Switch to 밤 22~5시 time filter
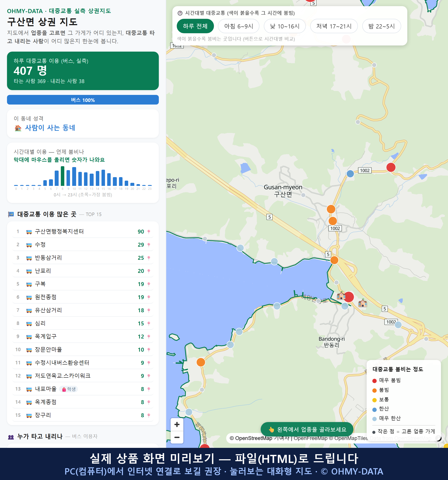Screen dimensions: 448x480 coord(381,26)
